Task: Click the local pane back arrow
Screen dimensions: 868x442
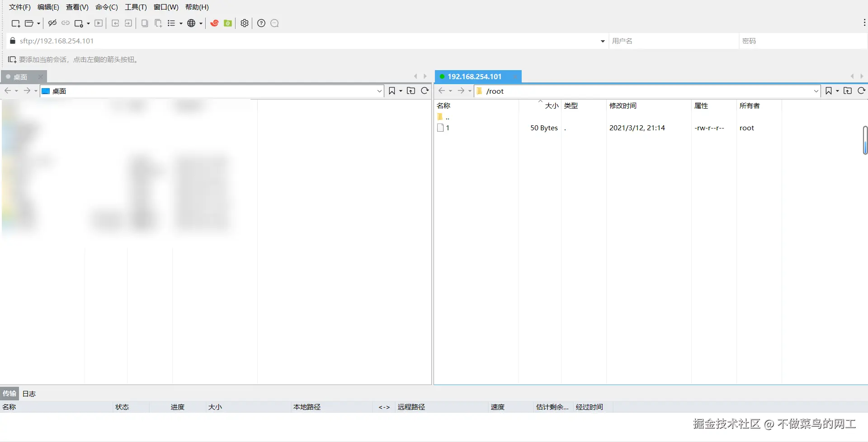Action: 8,91
